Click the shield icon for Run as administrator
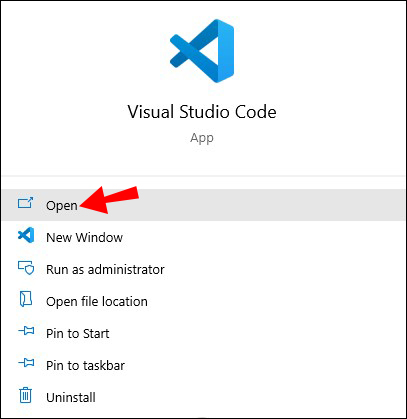The image size is (407, 419). click(x=26, y=268)
